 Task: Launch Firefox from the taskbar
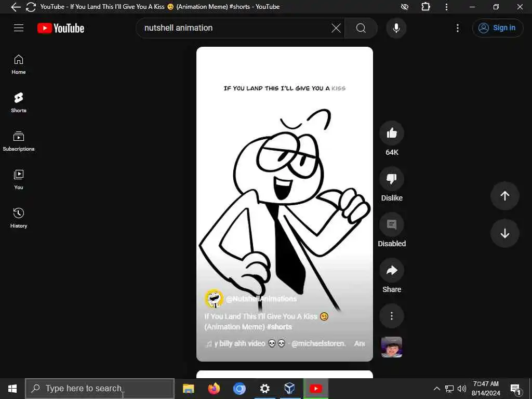(x=214, y=389)
